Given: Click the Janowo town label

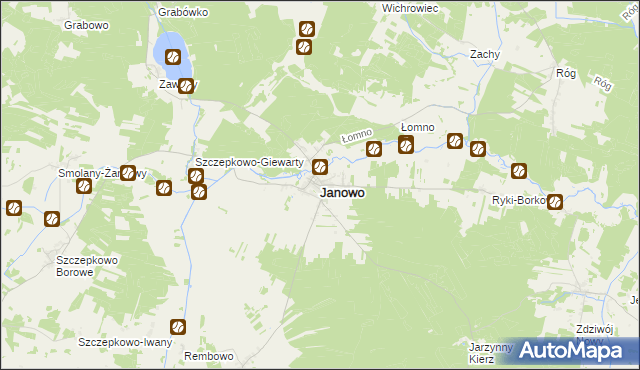Looking at the screenshot, I should (x=342, y=193).
